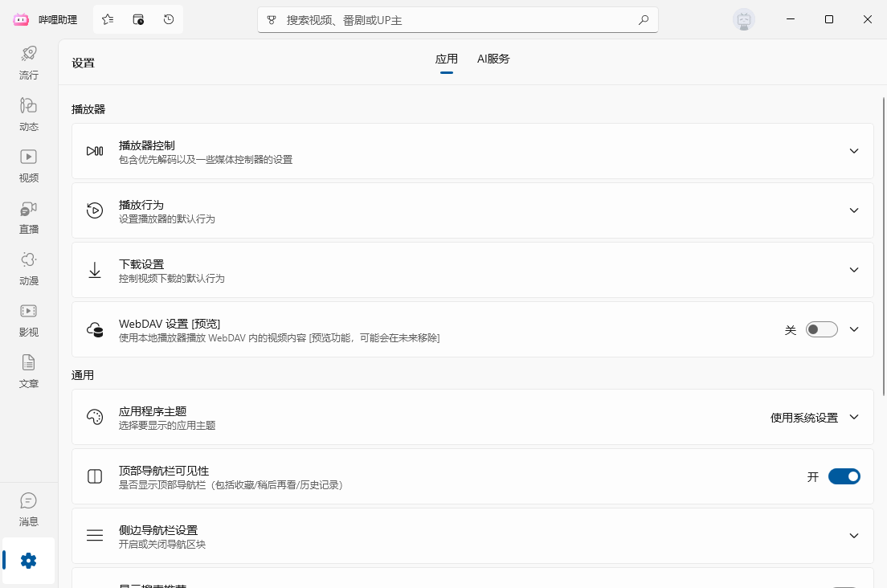Click 选择要显示的应用主题 description
The width and height of the screenshot is (887, 588).
pos(167,425)
